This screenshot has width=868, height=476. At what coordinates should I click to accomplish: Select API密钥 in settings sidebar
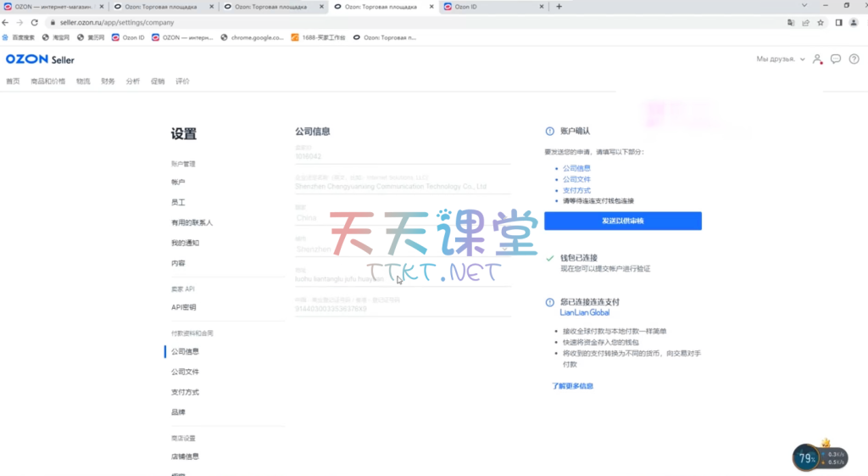[183, 307]
